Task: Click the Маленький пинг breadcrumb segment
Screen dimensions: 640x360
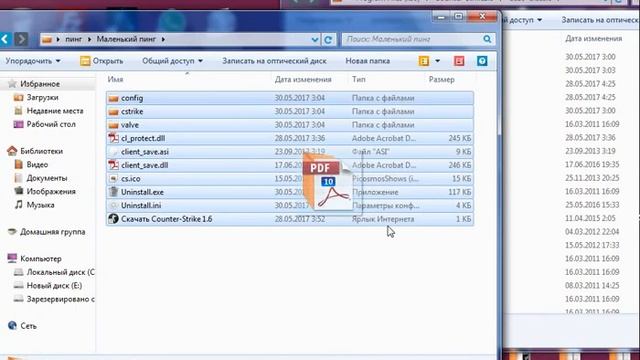Action: tap(126, 40)
